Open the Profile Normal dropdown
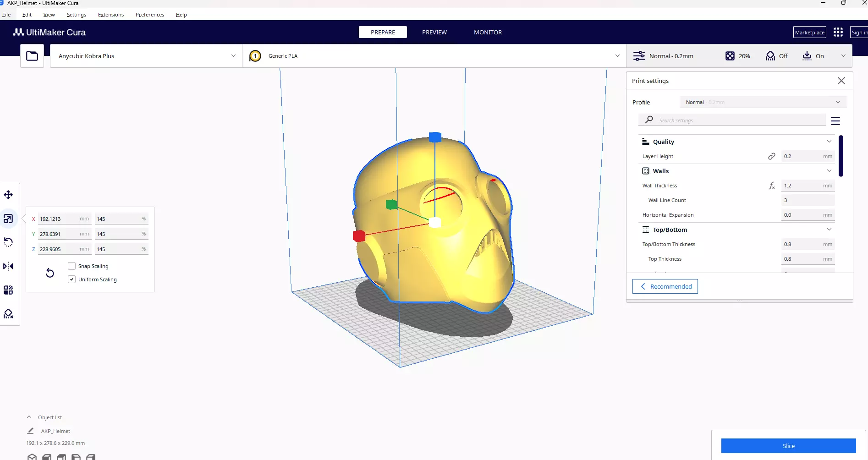 pyautogui.click(x=763, y=102)
